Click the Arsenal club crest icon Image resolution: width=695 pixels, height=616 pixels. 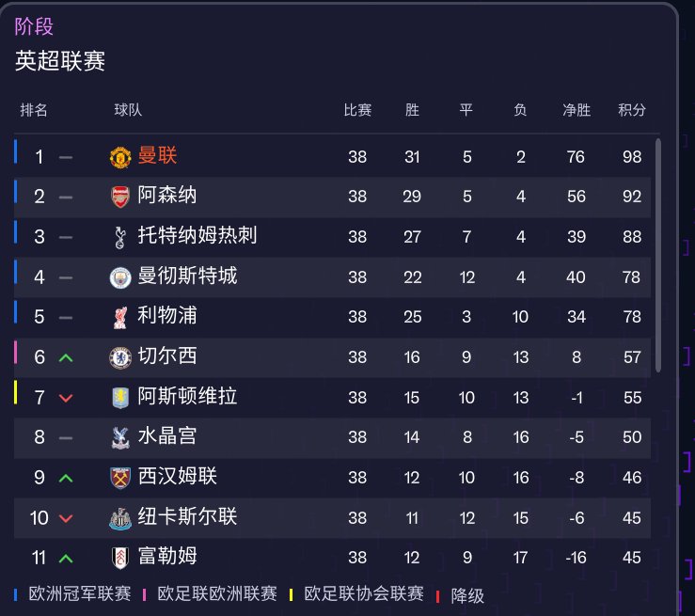click(x=119, y=197)
